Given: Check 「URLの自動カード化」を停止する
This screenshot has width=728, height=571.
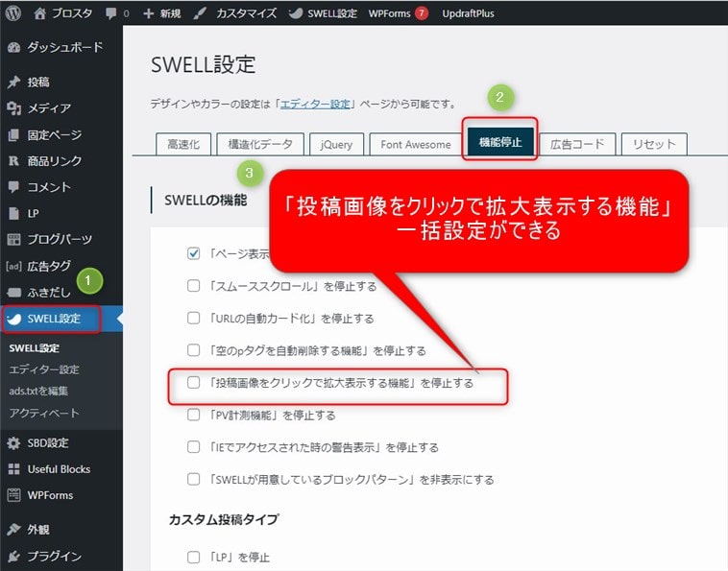Looking at the screenshot, I should point(194,318).
